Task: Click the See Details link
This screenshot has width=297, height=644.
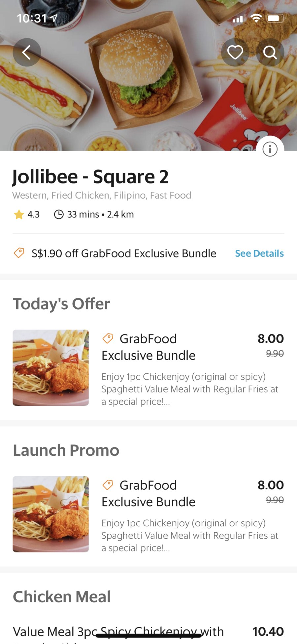Action: coord(259,253)
